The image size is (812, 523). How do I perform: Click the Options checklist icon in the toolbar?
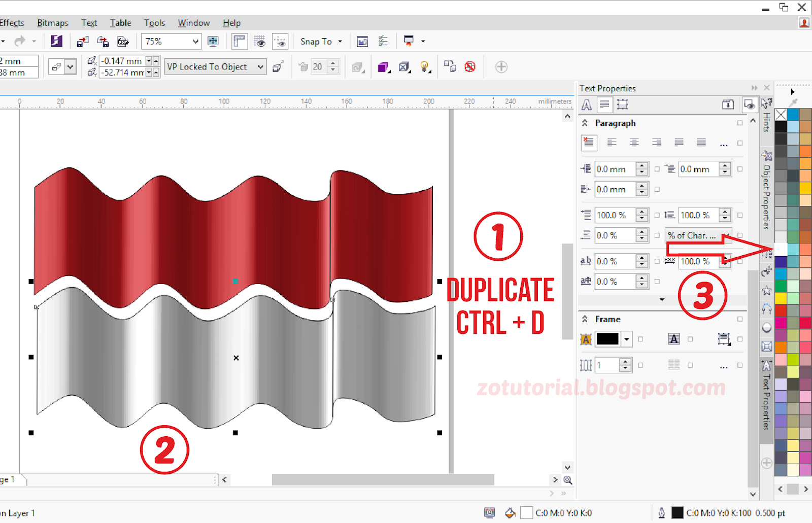point(383,42)
